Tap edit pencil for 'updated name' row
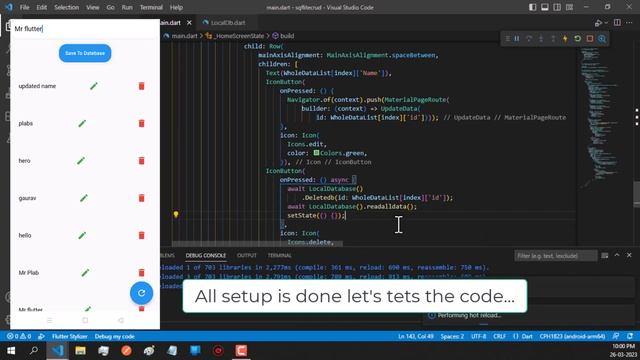 [94, 86]
